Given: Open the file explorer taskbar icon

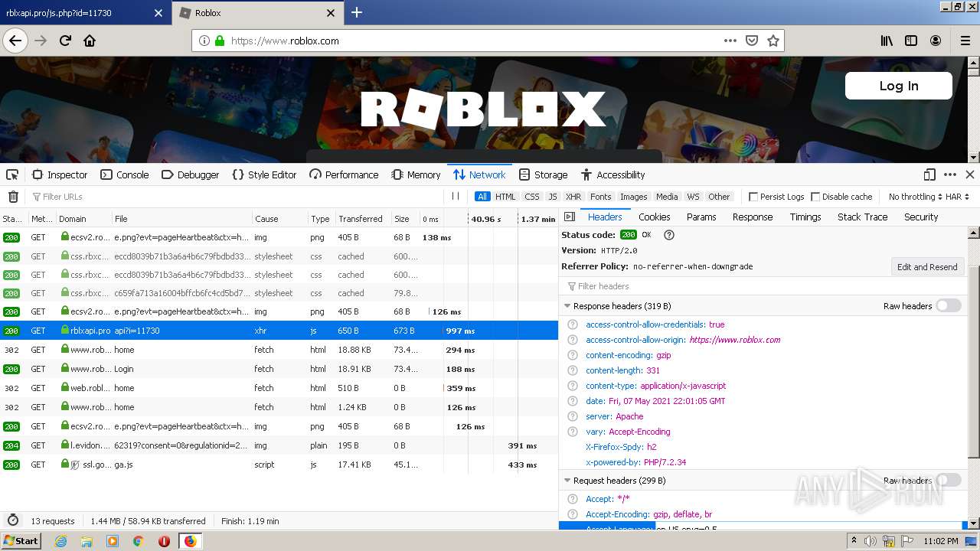Looking at the screenshot, I should tap(87, 541).
